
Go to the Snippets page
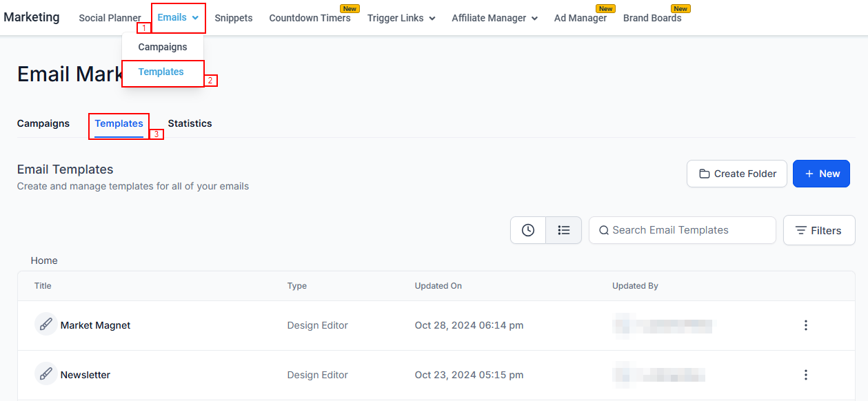(234, 18)
